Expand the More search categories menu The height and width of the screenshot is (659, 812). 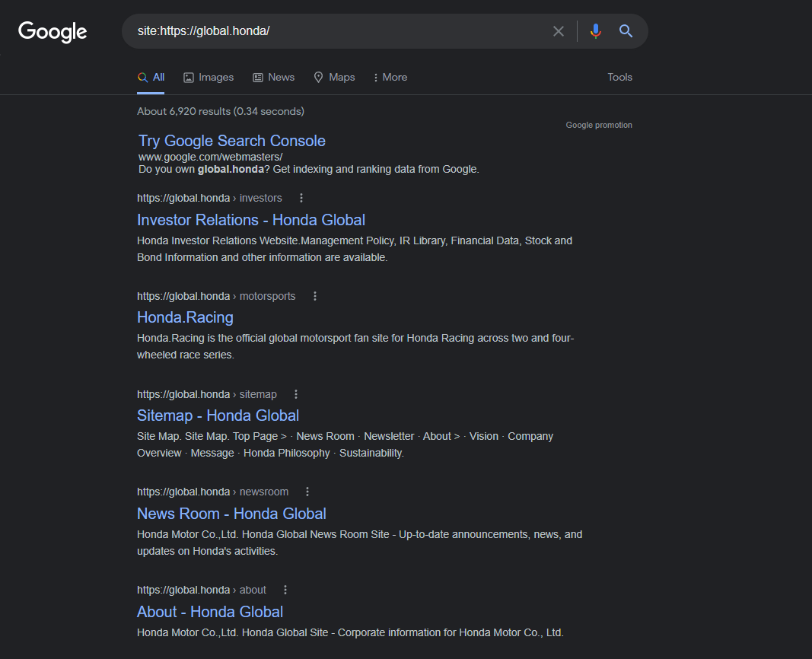tap(390, 77)
